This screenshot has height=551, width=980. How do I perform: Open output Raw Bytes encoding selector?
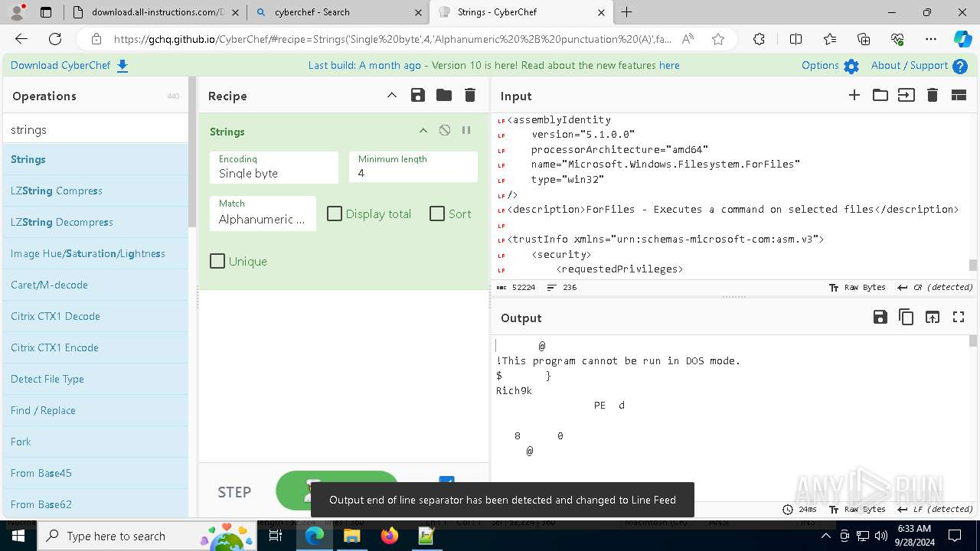(857, 509)
